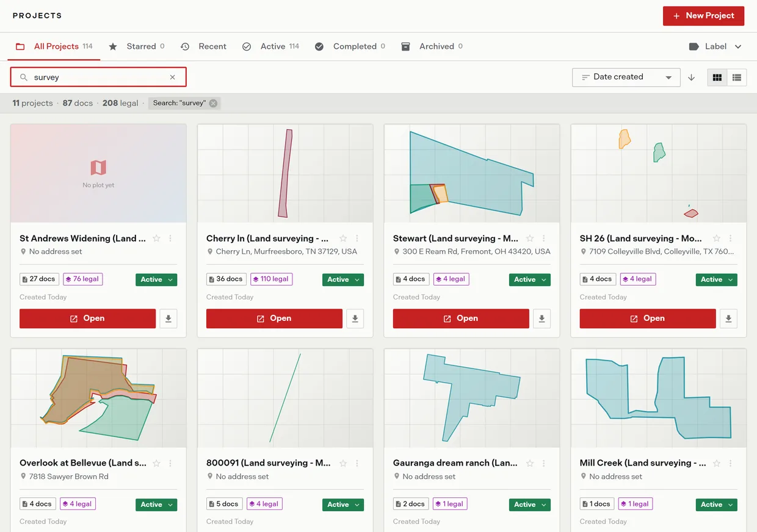Create a New Project
Viewport: 757px width, 532px height.
703,16
